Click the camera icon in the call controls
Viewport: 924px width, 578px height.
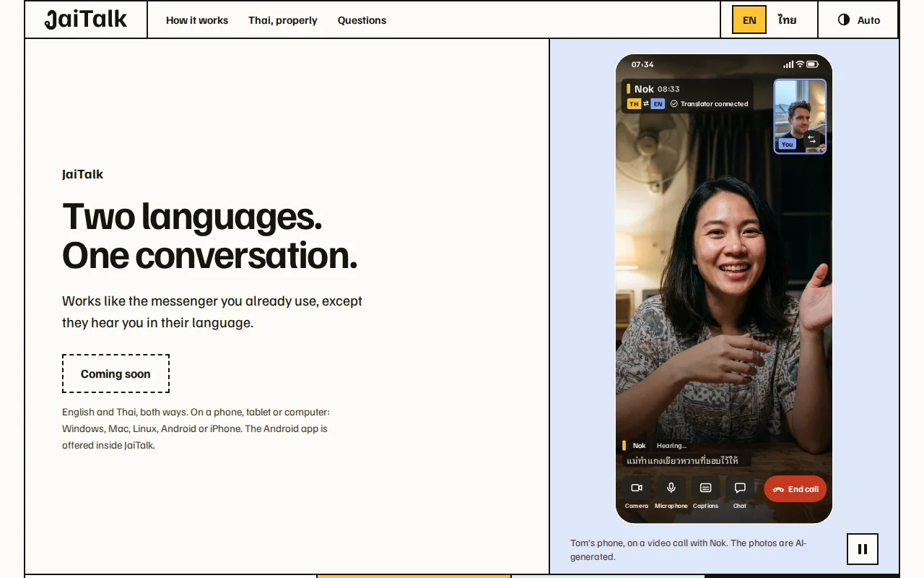click(637, 488)
